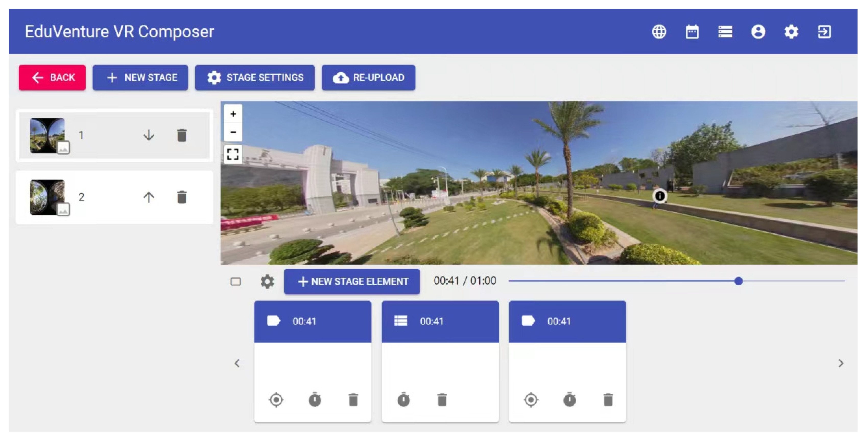Open the user account profile icon
The width and height of the screenshot is (868, 444).
[758, 32]
